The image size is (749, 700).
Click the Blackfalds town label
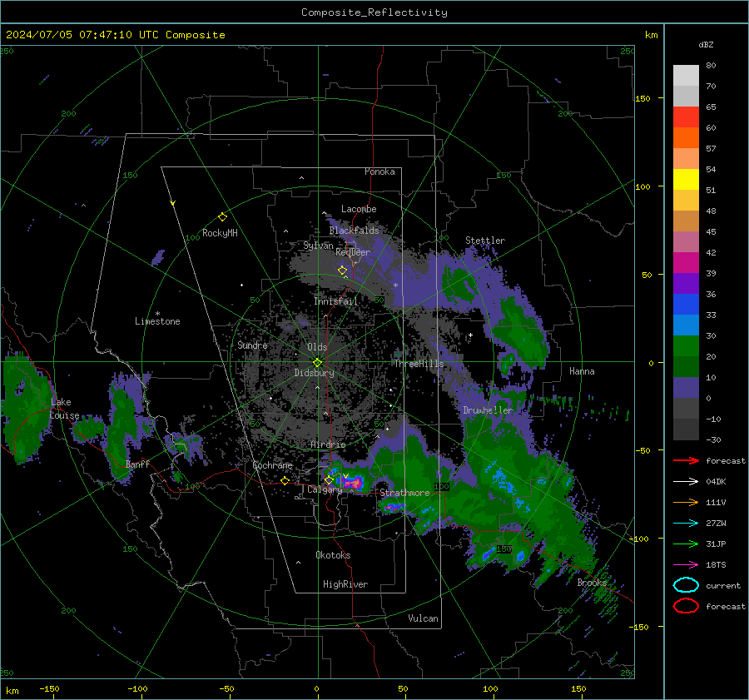coord(354,231)
